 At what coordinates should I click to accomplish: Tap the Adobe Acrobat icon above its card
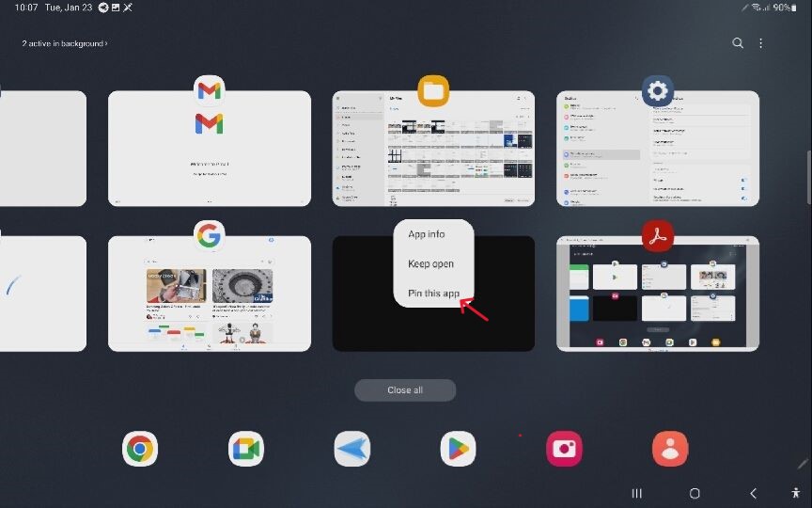[x=658, y=236]
